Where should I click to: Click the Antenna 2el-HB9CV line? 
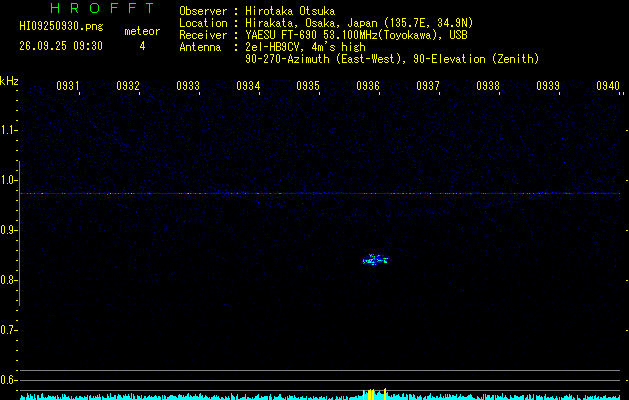(x=272, y=47)
